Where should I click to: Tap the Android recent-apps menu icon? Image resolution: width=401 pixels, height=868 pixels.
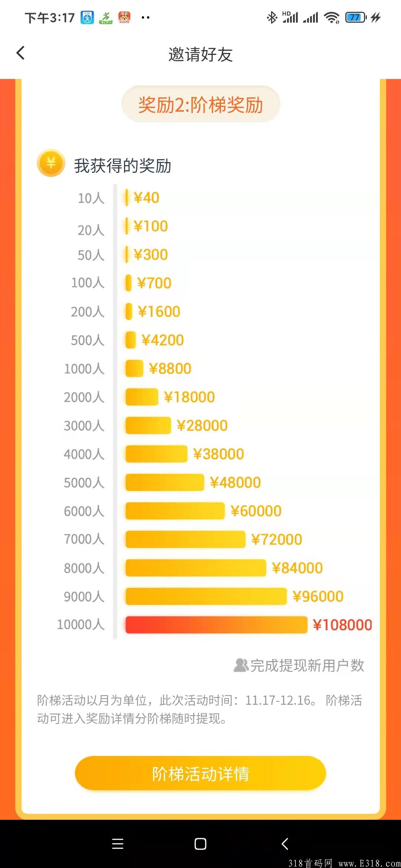[x=118, y=844]
